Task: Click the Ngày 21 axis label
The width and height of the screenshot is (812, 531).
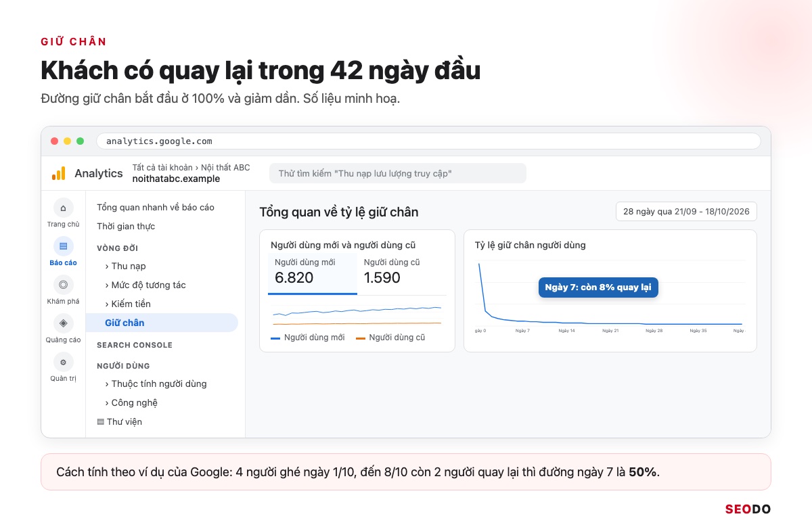Action: coord(610,331)
